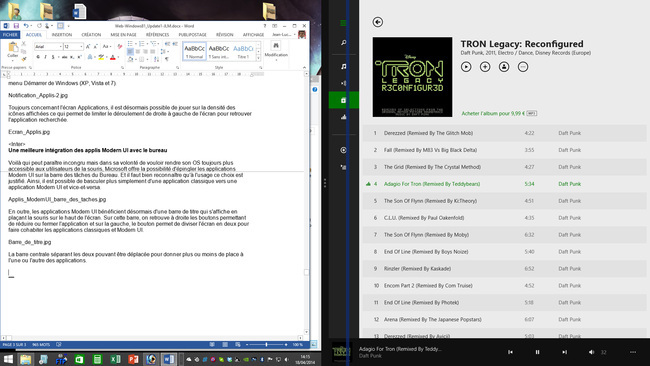The image size is (650, 366).
Task: Click Acheter l'album pour 9,99 €
Action: click(493, 113)
